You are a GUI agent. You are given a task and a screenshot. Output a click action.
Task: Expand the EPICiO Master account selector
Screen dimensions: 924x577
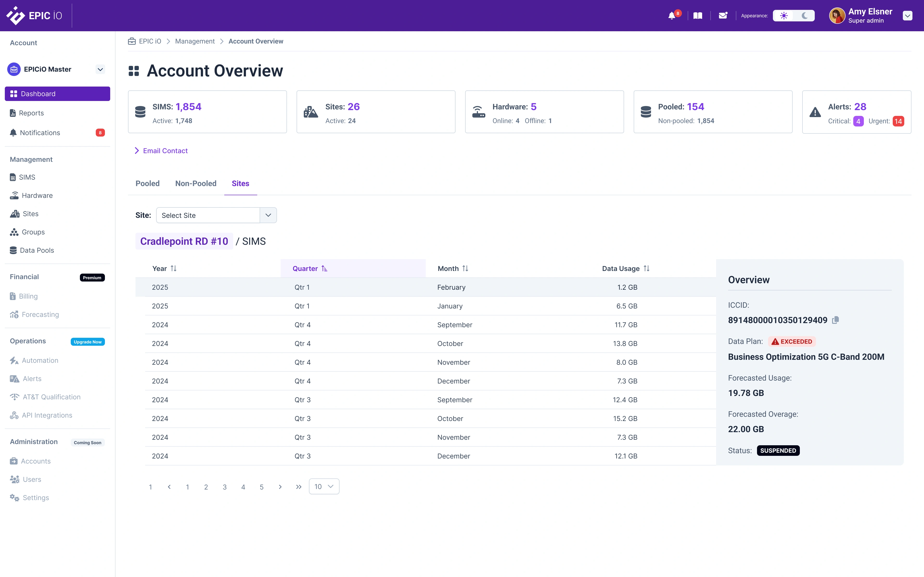(x=100, y=69)
